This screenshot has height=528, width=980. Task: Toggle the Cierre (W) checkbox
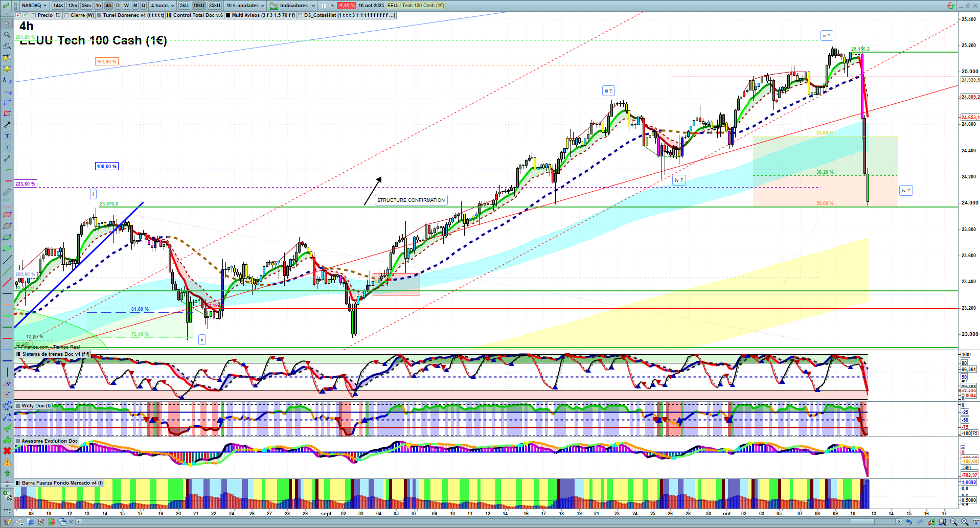point(66,15)
